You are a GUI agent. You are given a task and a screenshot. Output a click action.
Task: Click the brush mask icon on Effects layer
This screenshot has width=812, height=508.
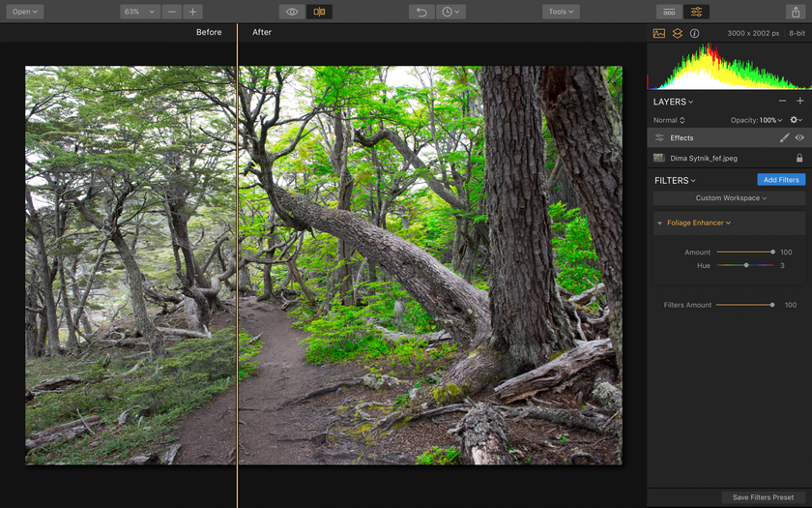(x=785, y=137)
